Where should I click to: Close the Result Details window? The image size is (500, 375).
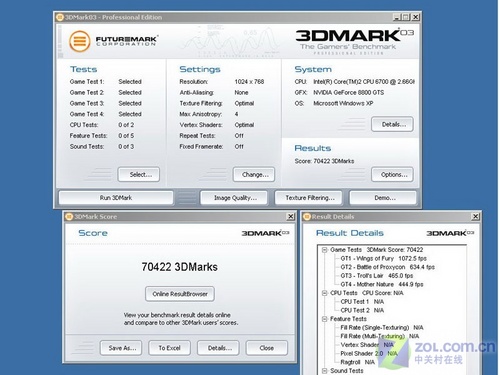point(475,217)
